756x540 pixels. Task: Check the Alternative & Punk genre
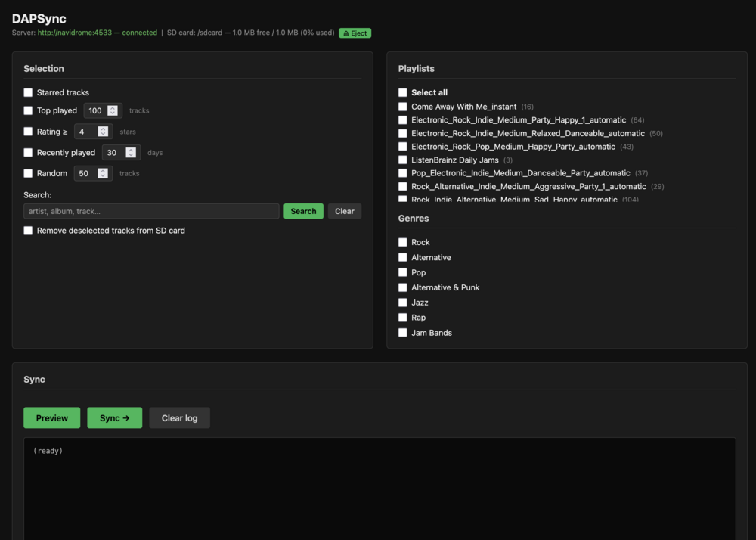403,287
